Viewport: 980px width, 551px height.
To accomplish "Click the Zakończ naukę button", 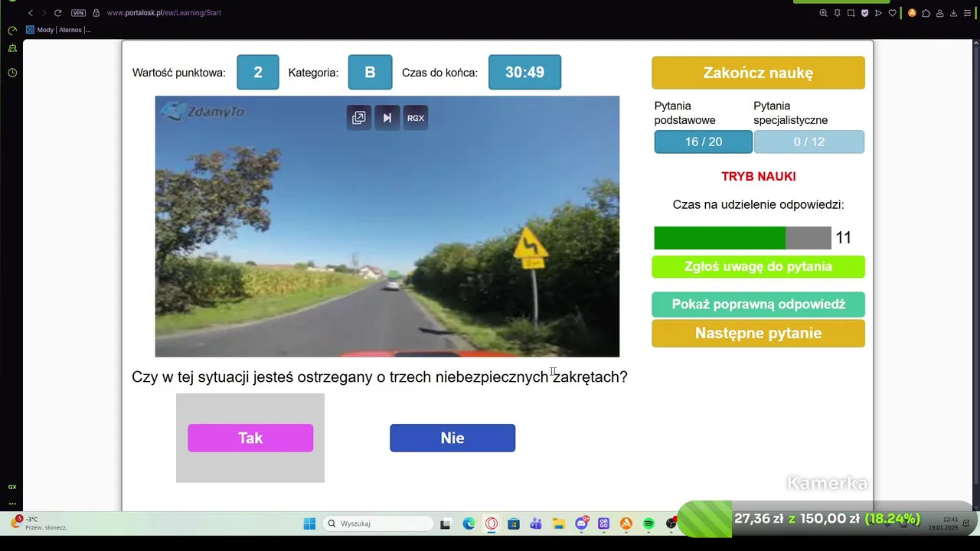I will tap(758, 73).
